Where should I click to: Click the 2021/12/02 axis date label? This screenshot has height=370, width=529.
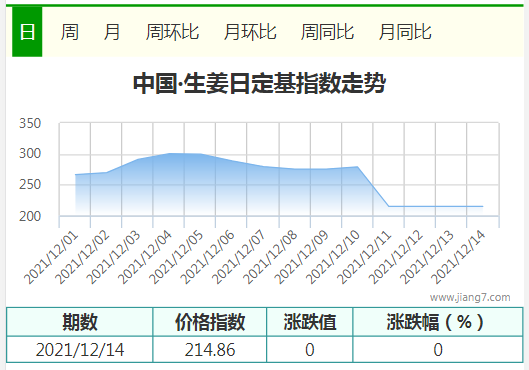(82, 257)
